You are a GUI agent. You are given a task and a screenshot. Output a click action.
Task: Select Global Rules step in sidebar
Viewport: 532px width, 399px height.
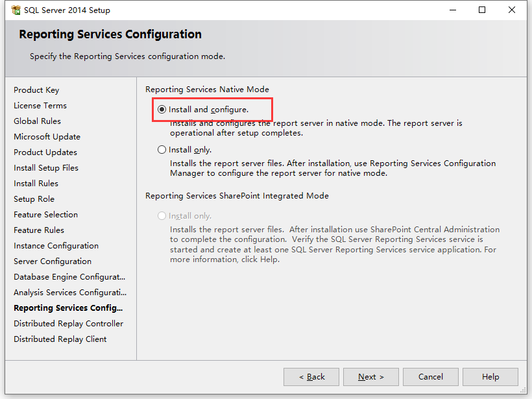click(x=38, y=121)
